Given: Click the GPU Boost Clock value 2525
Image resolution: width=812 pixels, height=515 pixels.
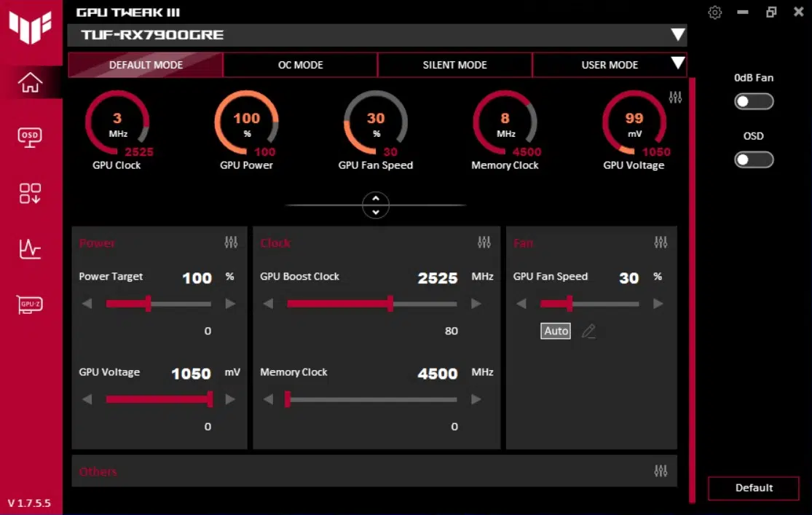Looking at the screenshot, I should (x=438, y=278).
